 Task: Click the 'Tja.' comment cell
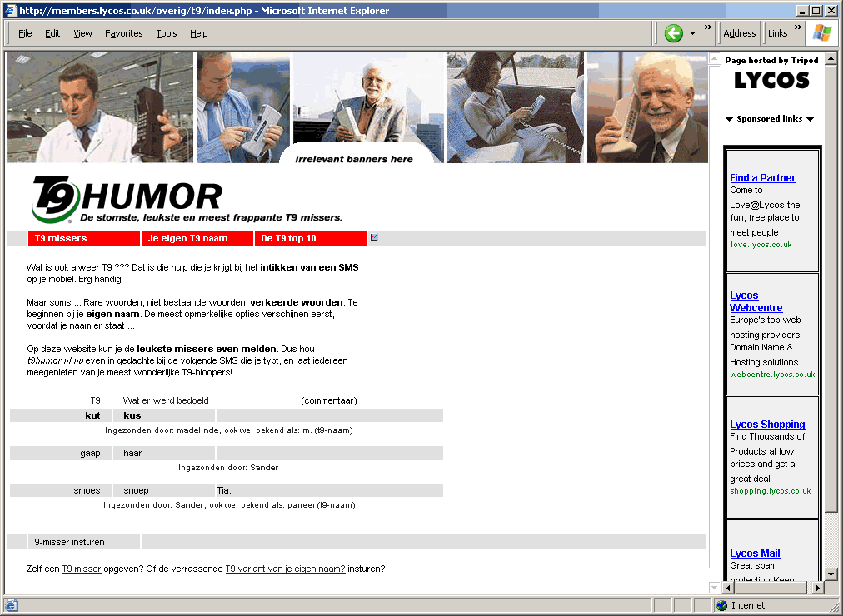coord(330,490)
